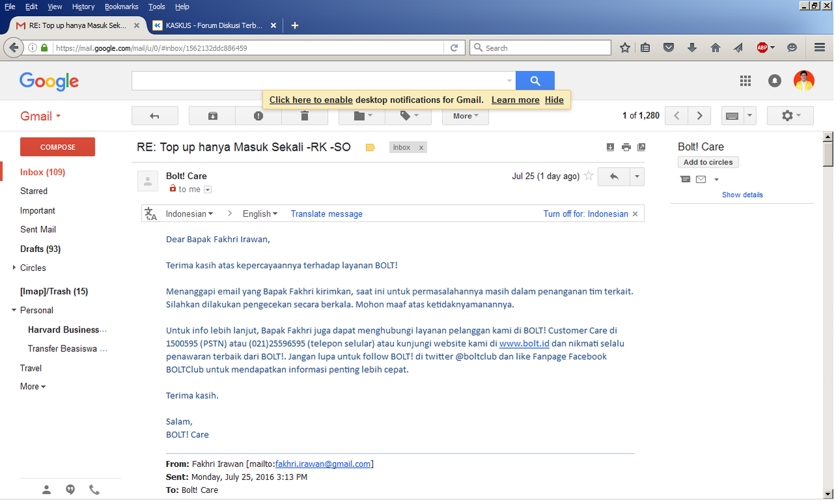The height and width of the screenshot is (504, 836).
Task: Click Add to circles button
Action: click(708, 162)
